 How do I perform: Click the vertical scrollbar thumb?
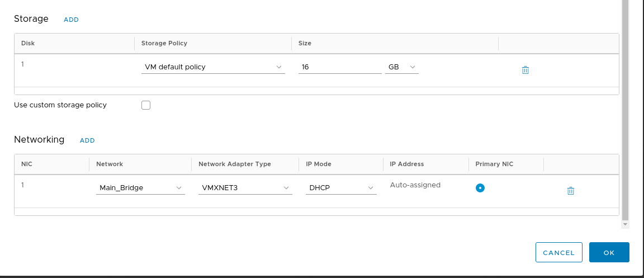click(x=625, y=112)
